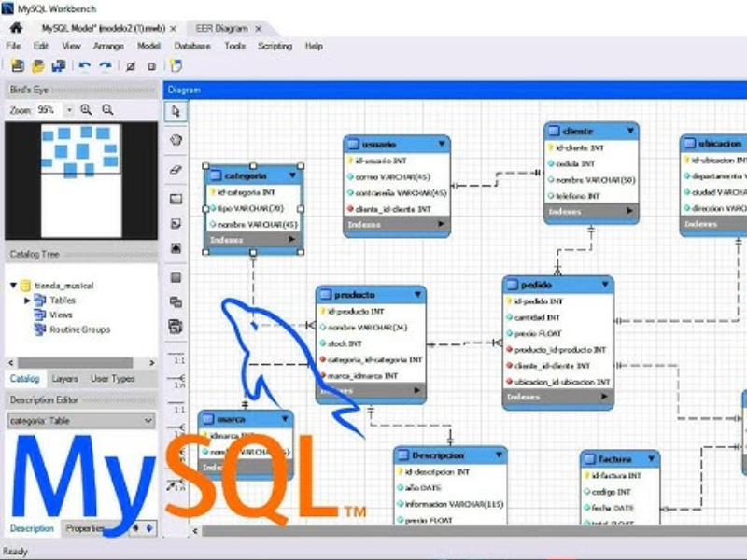Open the File menu

13,46
